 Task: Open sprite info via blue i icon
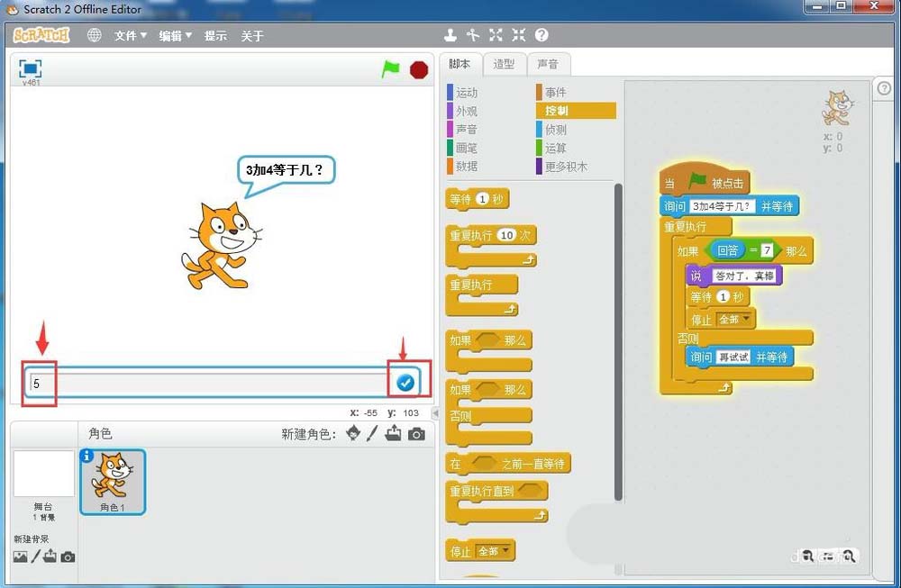pyautogui.click(x=86, y=456)
